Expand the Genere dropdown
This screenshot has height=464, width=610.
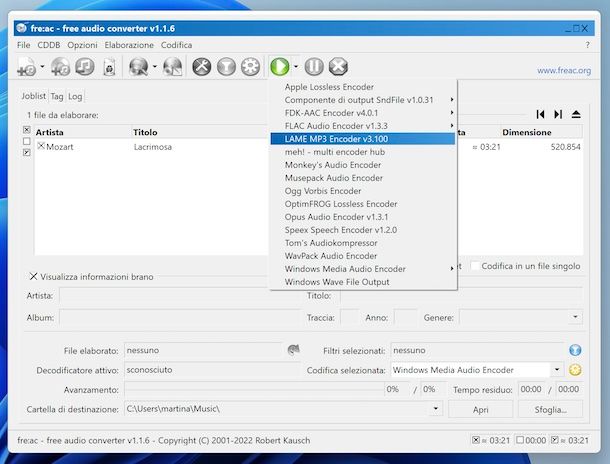[575, 317]
